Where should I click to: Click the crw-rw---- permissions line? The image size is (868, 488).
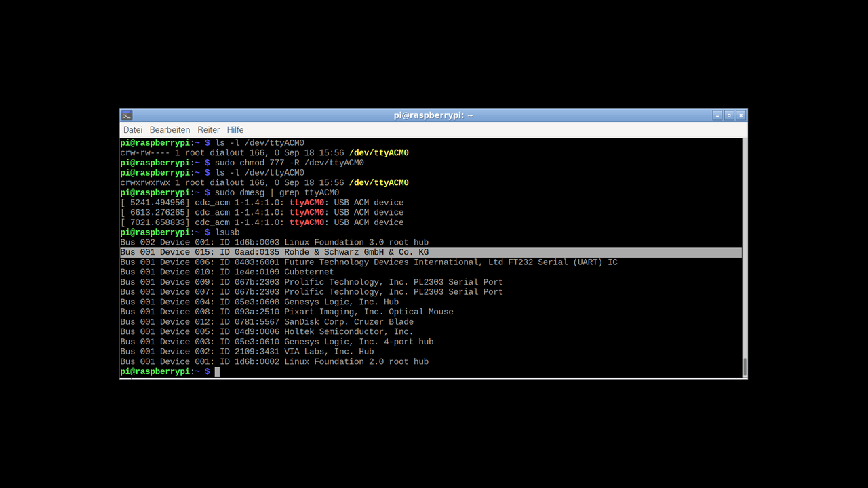point(264,152)
